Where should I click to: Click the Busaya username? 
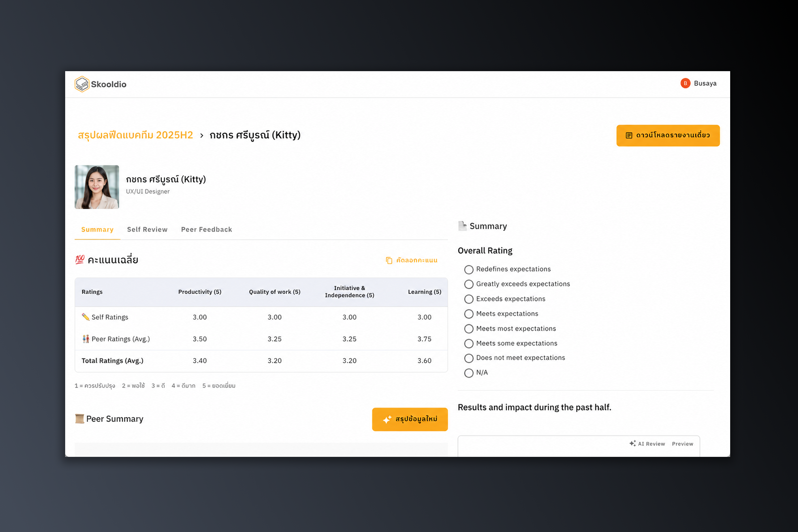pos(705,83)
